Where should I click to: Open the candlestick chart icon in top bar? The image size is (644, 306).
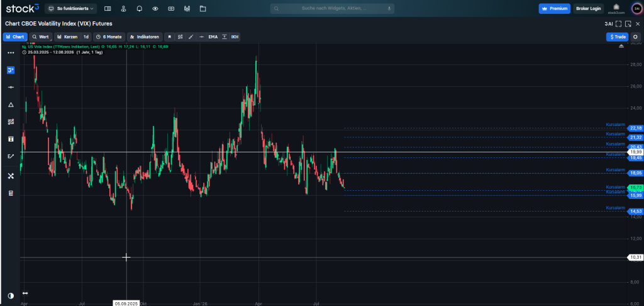pyautogui.click(x=187, y=8)
